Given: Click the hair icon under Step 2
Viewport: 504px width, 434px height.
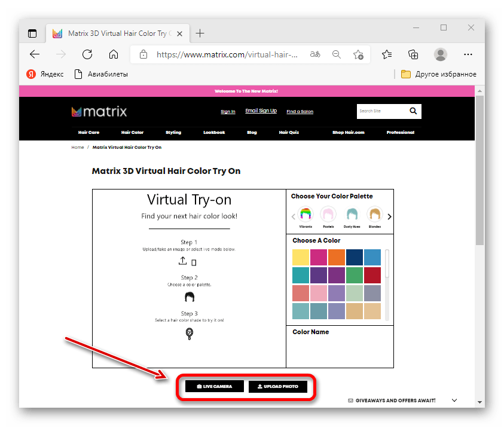Looking at the screenshot, I should tap(190, 297).
